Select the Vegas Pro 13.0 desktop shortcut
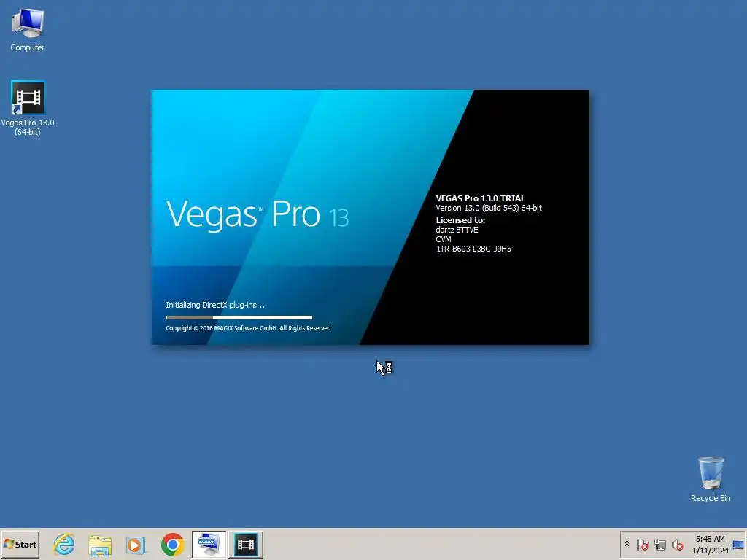 click(28, 109)
